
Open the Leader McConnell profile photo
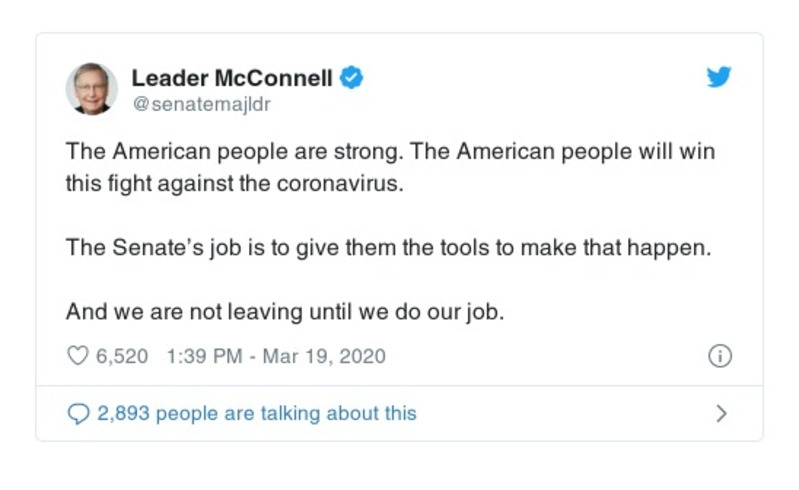point(92,88)
